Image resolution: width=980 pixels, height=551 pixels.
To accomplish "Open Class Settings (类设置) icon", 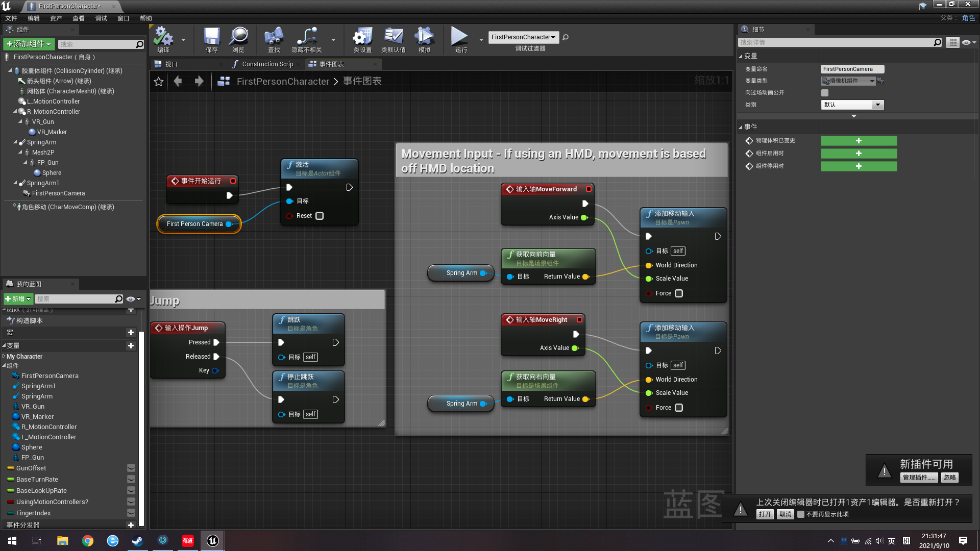I will (362, 39).
